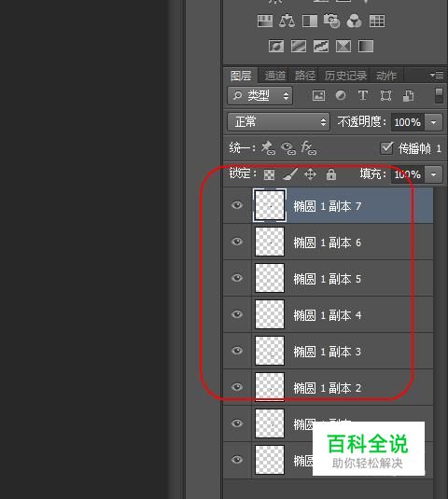Open the 类型 filter type dropdown
Viewport: 448px width, 499px height.
[259, 95]
